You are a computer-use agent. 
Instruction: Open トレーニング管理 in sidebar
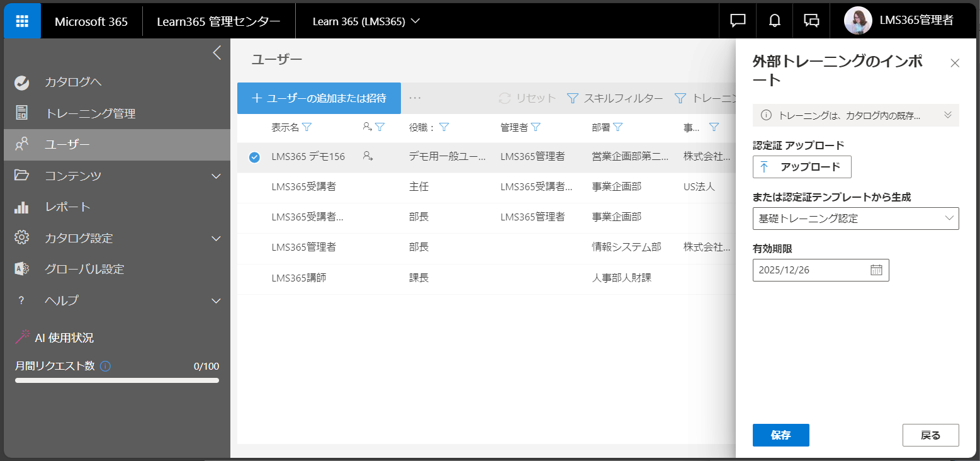pos(90,113)
